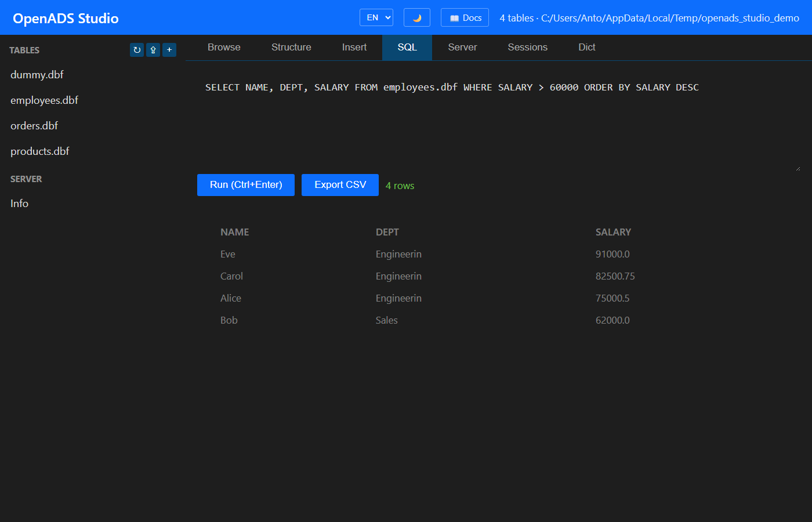Click the DEPT column header
The image size is (812, 522).
[x=387, y=232]
